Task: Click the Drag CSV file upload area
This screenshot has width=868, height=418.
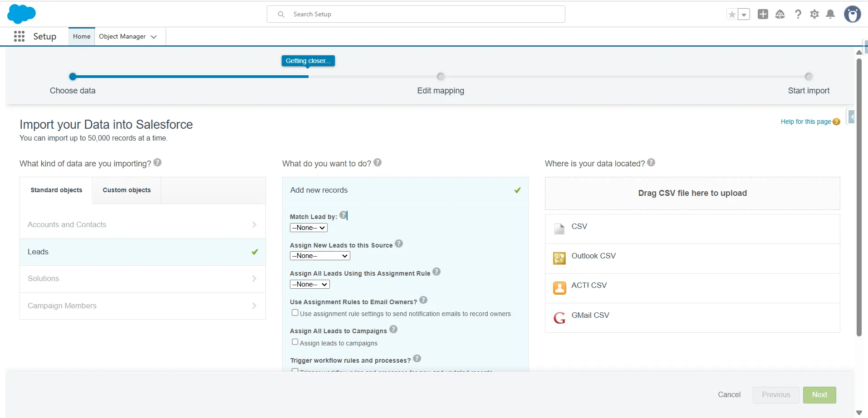Action: 692,193
